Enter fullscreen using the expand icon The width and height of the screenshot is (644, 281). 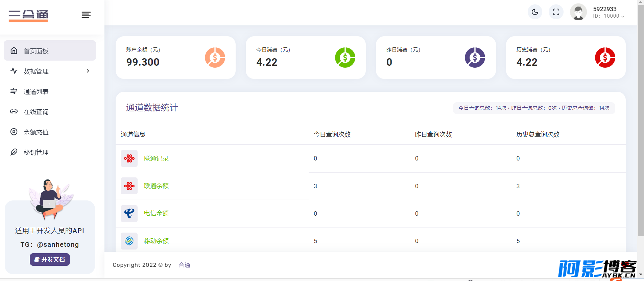[x=556, y=12]
